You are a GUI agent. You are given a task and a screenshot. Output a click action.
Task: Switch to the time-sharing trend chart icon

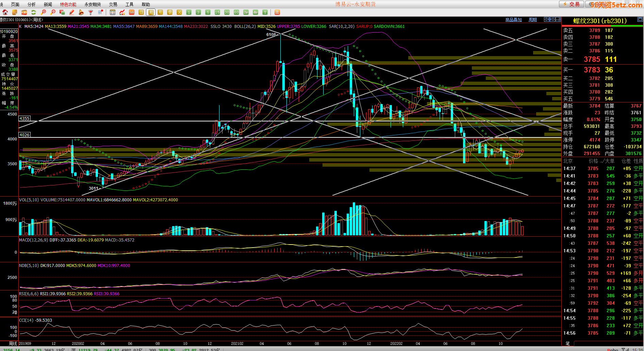[122, 12]
